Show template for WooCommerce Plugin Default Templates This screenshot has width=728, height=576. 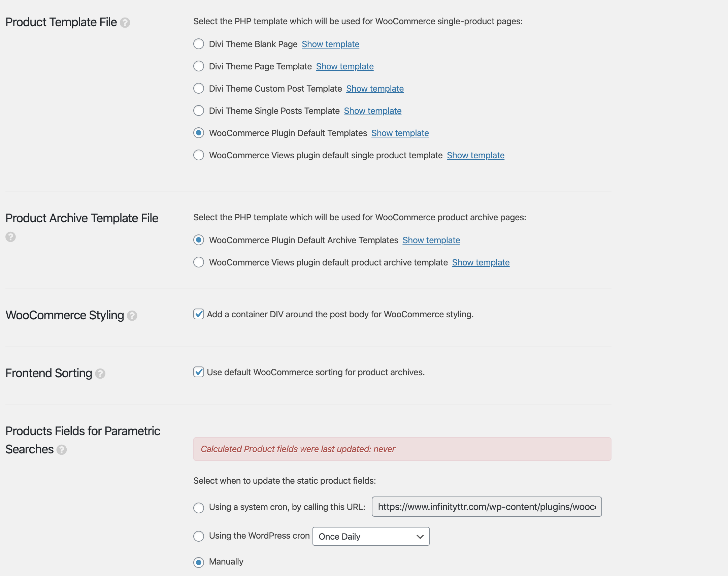(x=400, y=133)
